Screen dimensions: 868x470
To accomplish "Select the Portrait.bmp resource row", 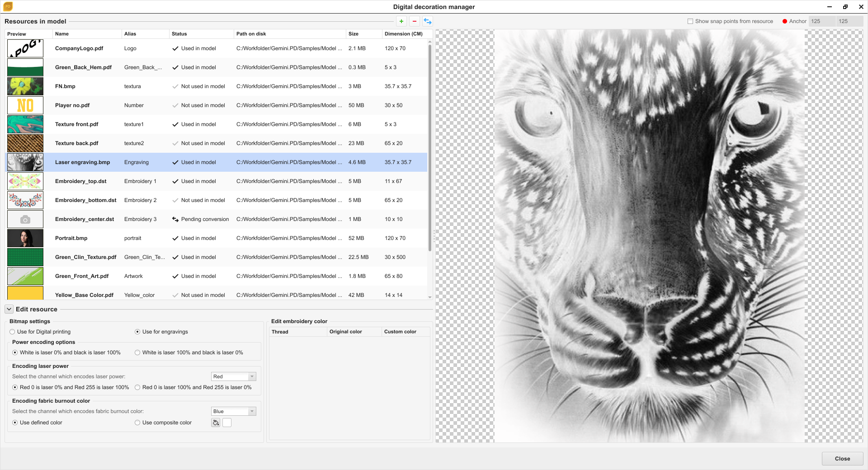I will pyautogui.click(x=71, y=238).
